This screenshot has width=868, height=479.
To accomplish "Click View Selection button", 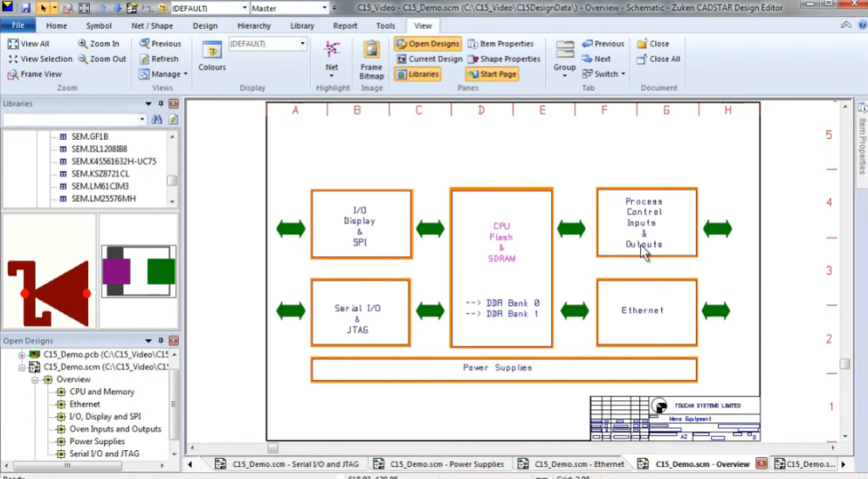I will 40,58.
